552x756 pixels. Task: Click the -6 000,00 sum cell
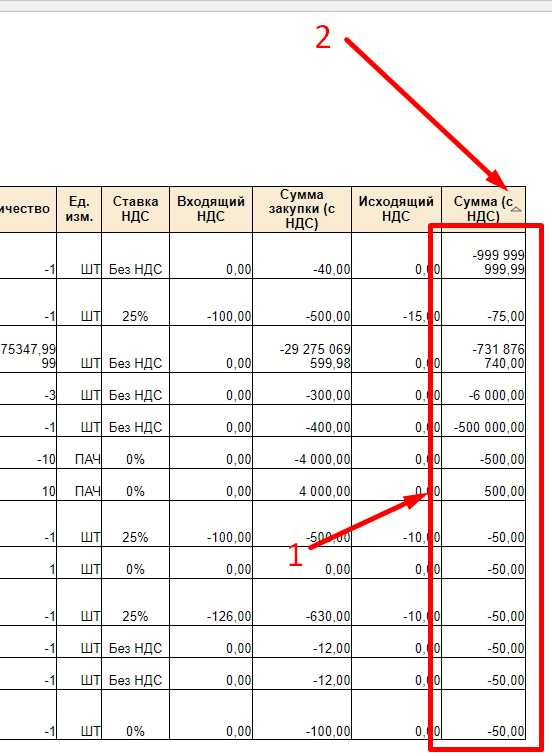pyautogui.click(x=484, y=389)
